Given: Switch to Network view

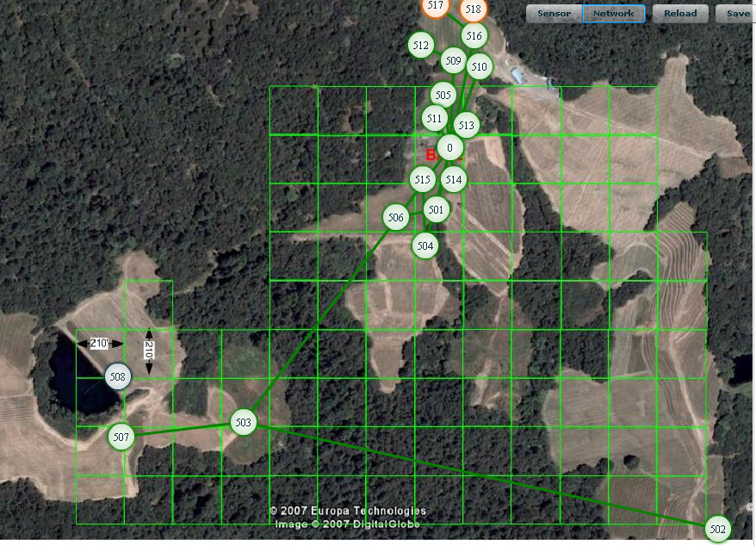Looking at the screenshot, I should coord(613,14).
